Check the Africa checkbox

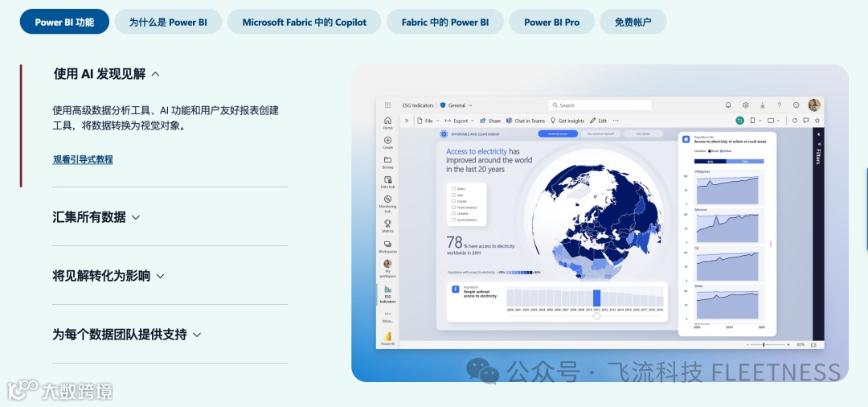coord(454,189)
